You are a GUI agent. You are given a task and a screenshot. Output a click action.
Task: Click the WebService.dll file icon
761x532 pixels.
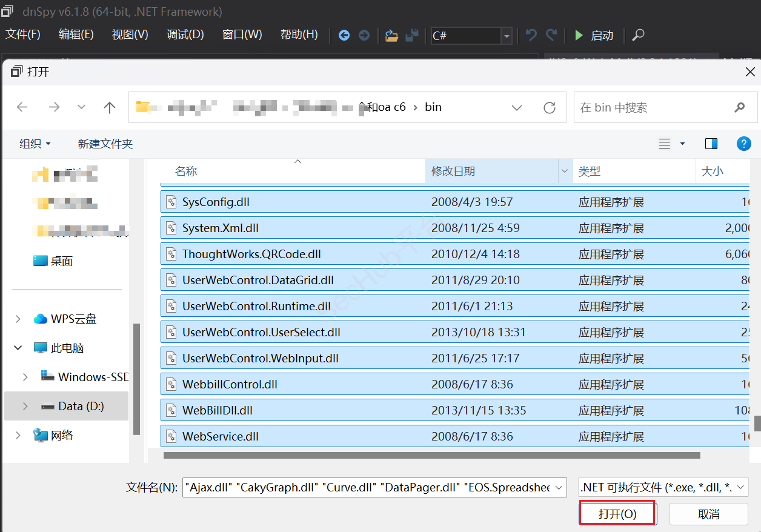pyautogui.click(x=171, y=436)
